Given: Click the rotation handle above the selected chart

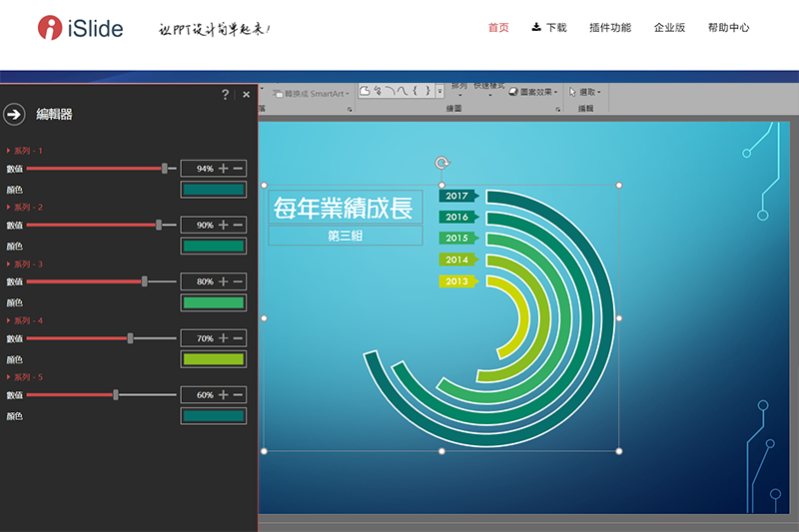Looking at the screenshot, I should 441,163.
